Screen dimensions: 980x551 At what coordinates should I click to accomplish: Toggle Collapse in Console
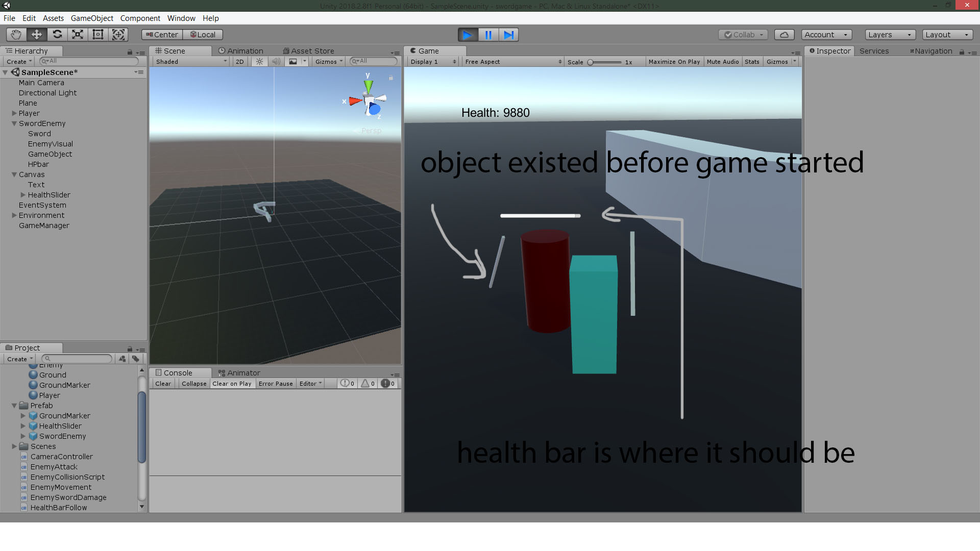click(194, 384)
